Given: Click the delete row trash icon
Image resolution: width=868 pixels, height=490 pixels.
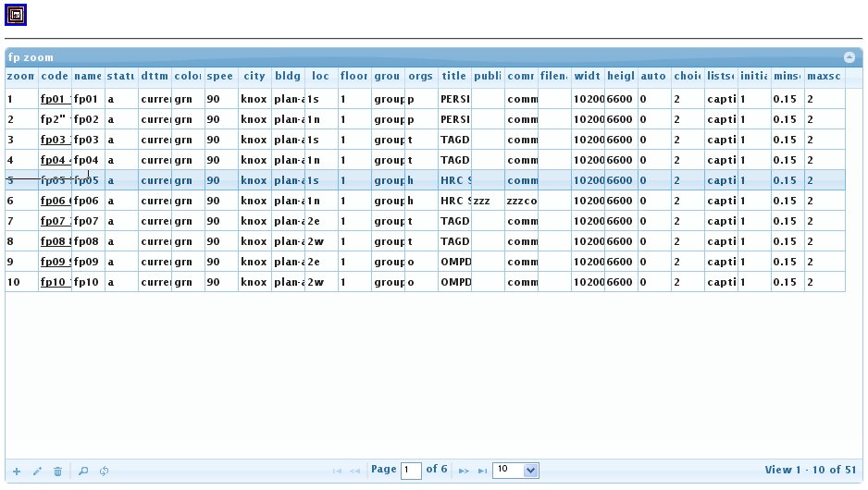Looking at the screenshot, I should [57, 472].
